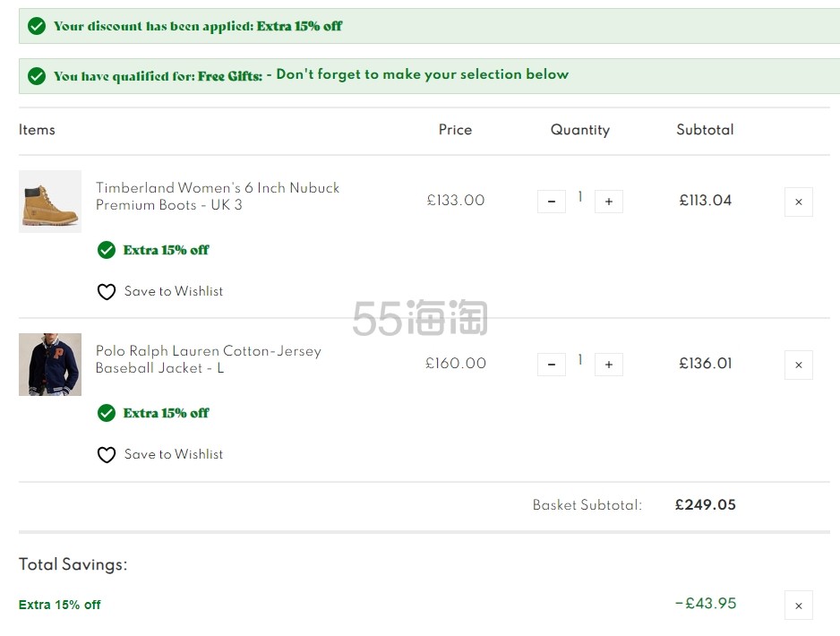Decrease quantity of Polo Ralph Lauren jacket
The image size is (840, 636).
pos(552,365)
